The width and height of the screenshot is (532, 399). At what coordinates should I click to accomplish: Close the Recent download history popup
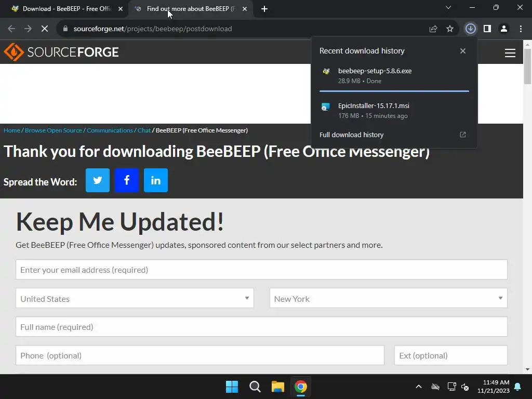(463, 51)
